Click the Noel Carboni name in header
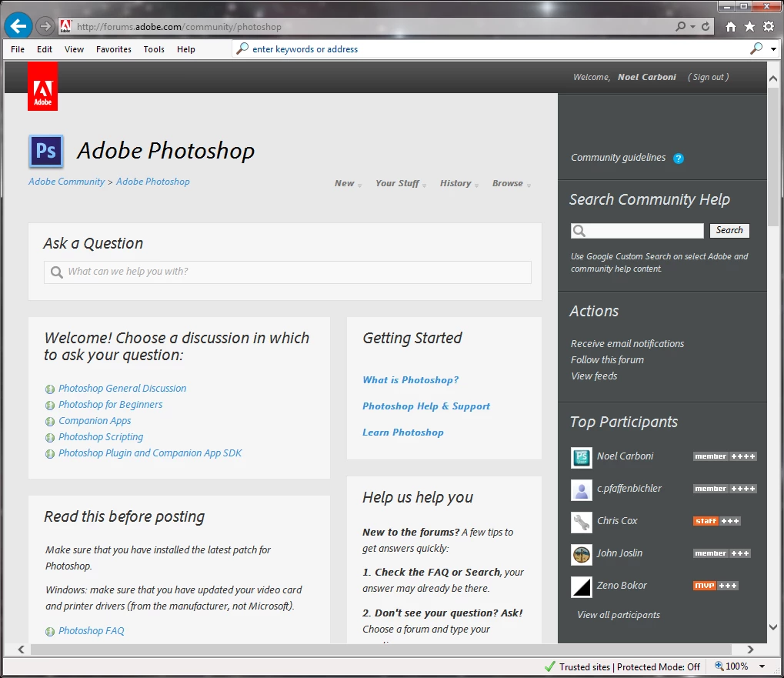The width and height of the screenshot is (784, 678). pyautogui.click(x=647, y=77)
